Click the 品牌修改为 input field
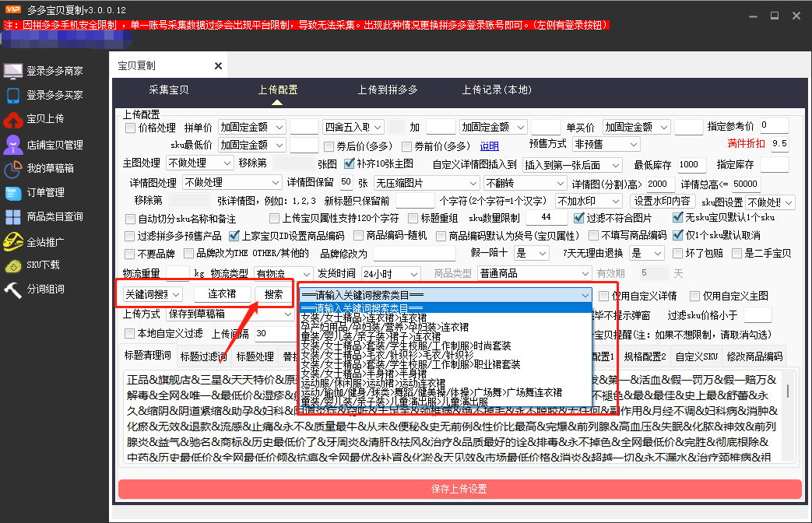The image size is (812, 523). point(414,254)
